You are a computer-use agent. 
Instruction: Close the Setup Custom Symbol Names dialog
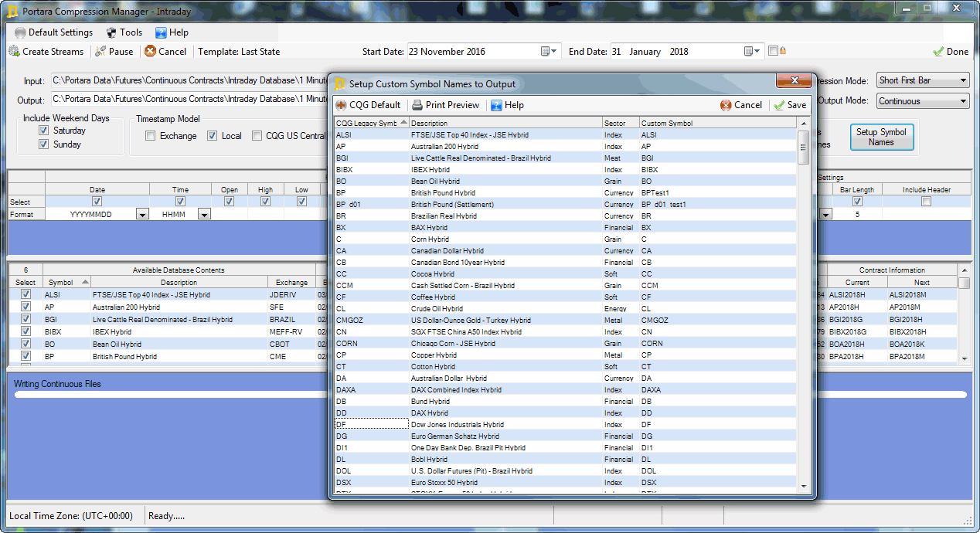point(793,81)
